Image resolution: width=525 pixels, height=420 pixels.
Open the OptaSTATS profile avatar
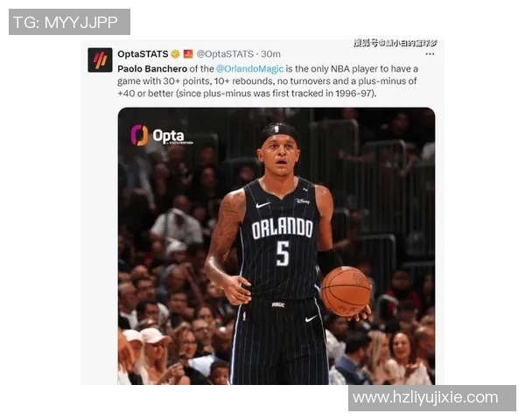click(x=100, y=60)
